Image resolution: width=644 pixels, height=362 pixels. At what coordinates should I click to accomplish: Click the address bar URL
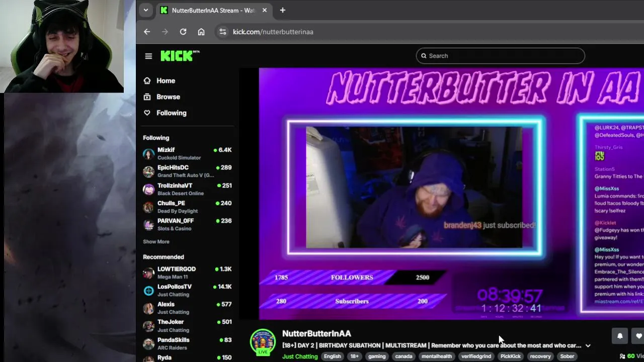pyautogui.click(x=273, y=32)
